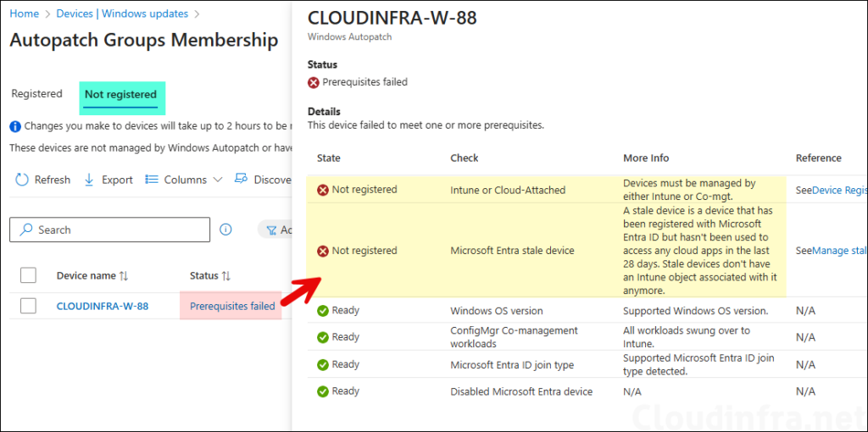
Task: Open the CLOUDINFRA-W-88 device link
Action: (x=103, y=306)
